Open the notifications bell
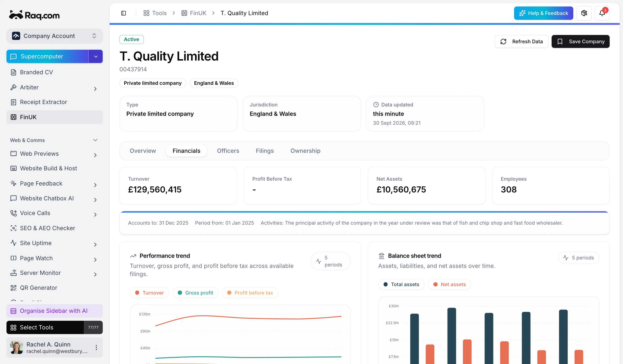Image resolution: width=623 pixels, height=364 pixels. (x=602, y=13)
